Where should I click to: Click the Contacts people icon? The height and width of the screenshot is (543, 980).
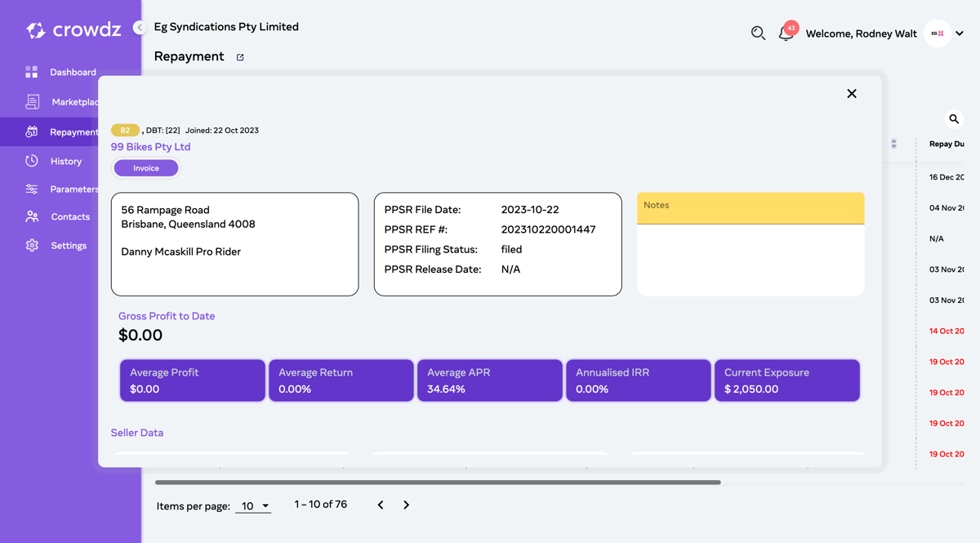coord(32,216)
